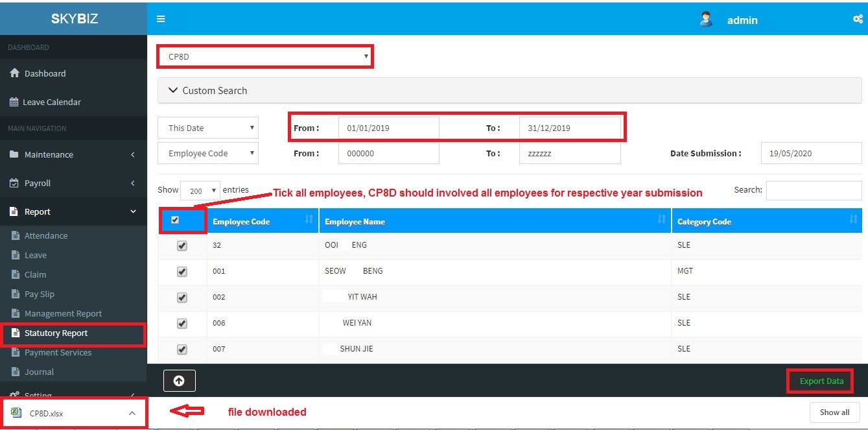Uncheck the checkbox for employee 32

[182, 246]
